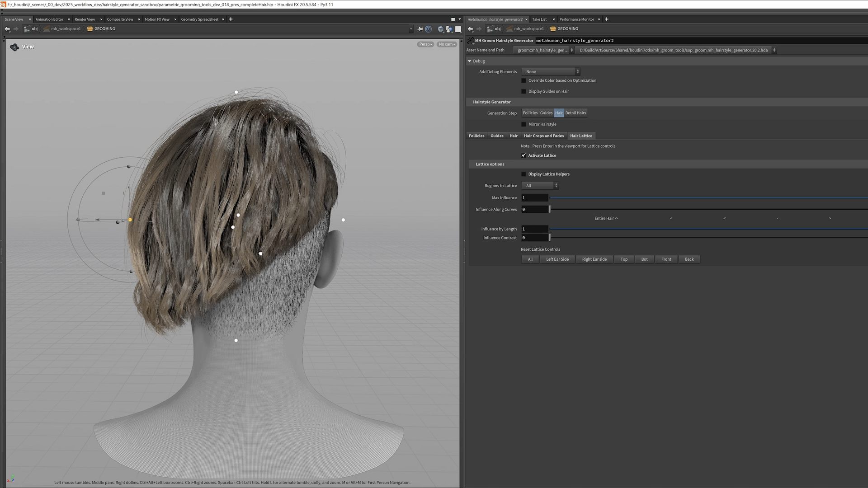Click the Left Ear Side reset button
The height and width of the screenshot is (488, 868).
(x=557, y=259)
